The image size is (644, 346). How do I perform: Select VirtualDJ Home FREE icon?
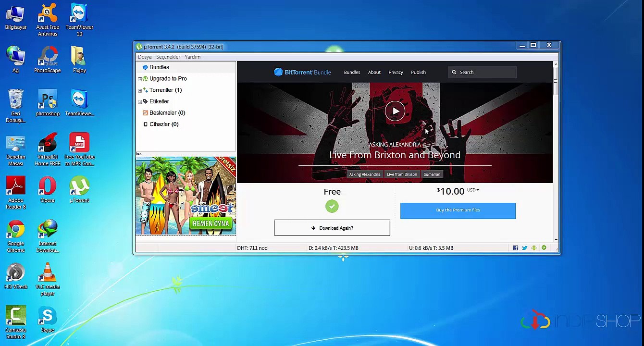[48, 149]
